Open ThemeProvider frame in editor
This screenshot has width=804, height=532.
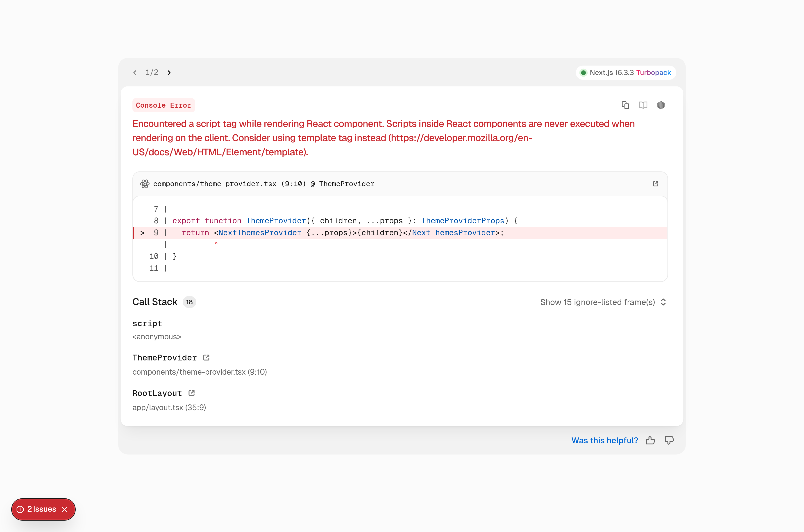click(206, 358)
